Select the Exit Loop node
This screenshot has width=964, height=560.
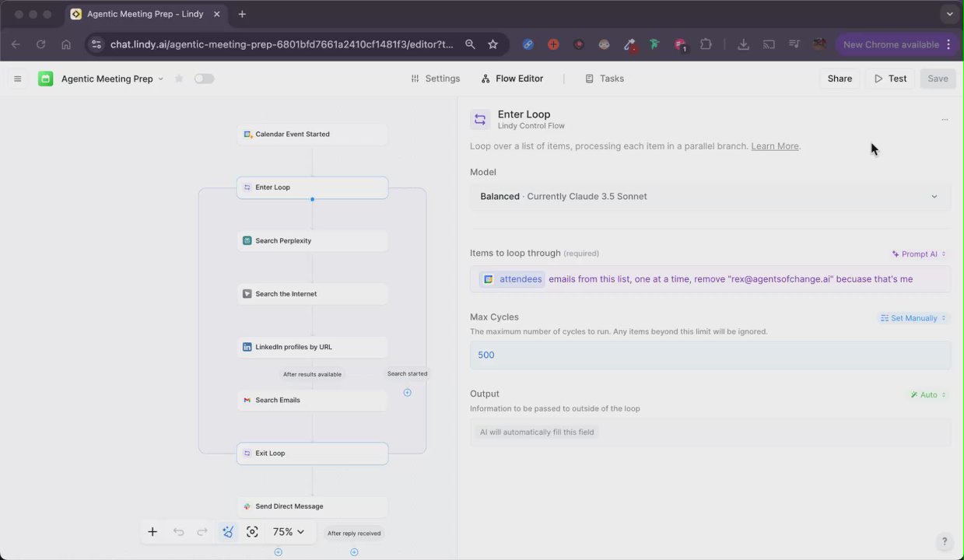pyautogui.click(x=312, y=453)
